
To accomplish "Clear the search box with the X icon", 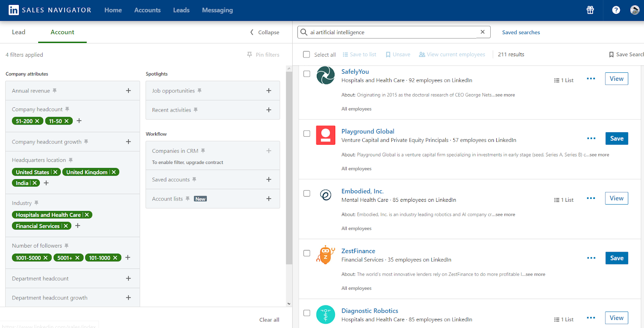I will click(483, 32).
